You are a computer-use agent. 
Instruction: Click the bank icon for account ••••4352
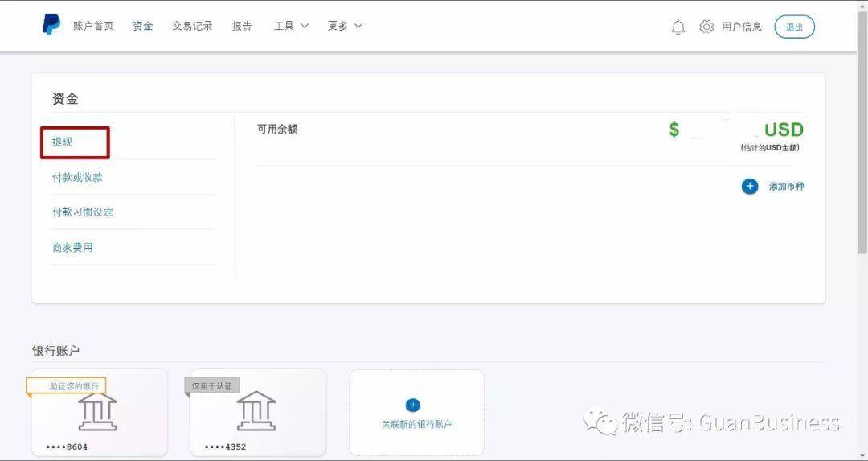(x=256, y=410)
